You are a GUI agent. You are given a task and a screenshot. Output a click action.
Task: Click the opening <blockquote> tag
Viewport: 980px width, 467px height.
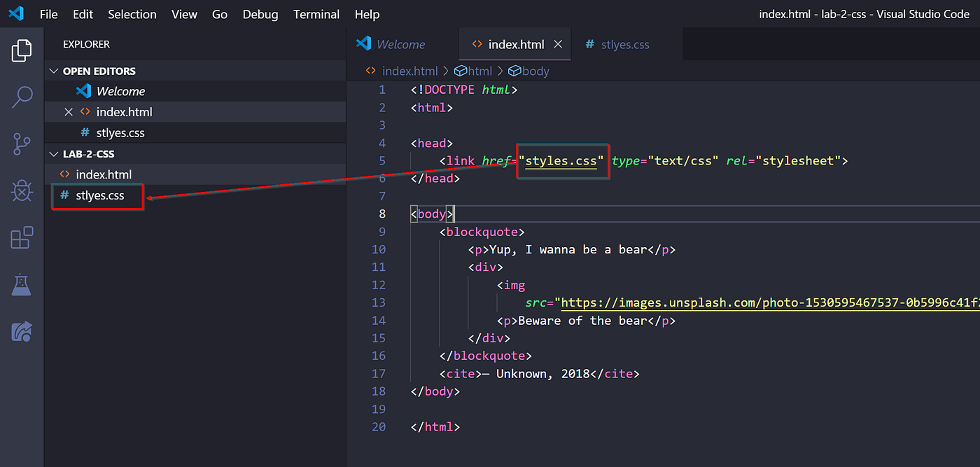[482, 232]
